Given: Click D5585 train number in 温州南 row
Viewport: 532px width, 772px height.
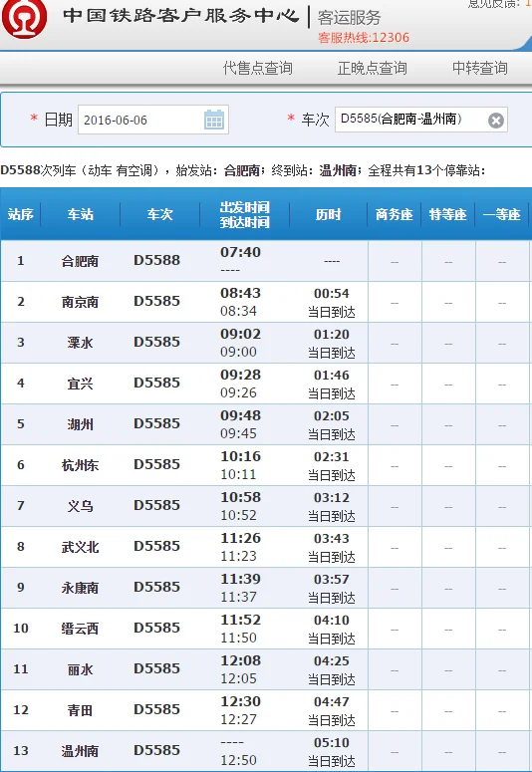Looking at the screenshot, I should 157,750.
